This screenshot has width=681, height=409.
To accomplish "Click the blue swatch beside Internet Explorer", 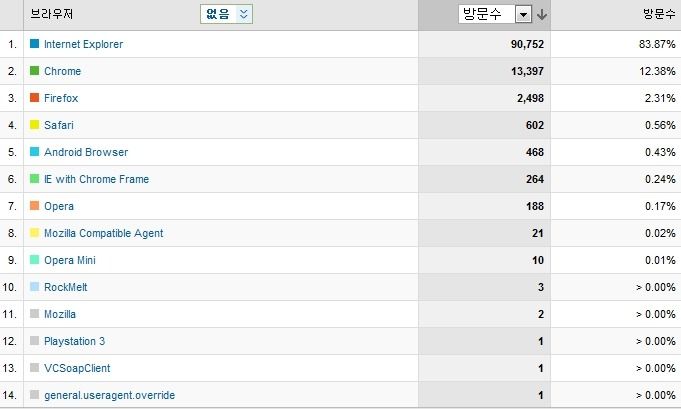I will [x=34, y=43].
